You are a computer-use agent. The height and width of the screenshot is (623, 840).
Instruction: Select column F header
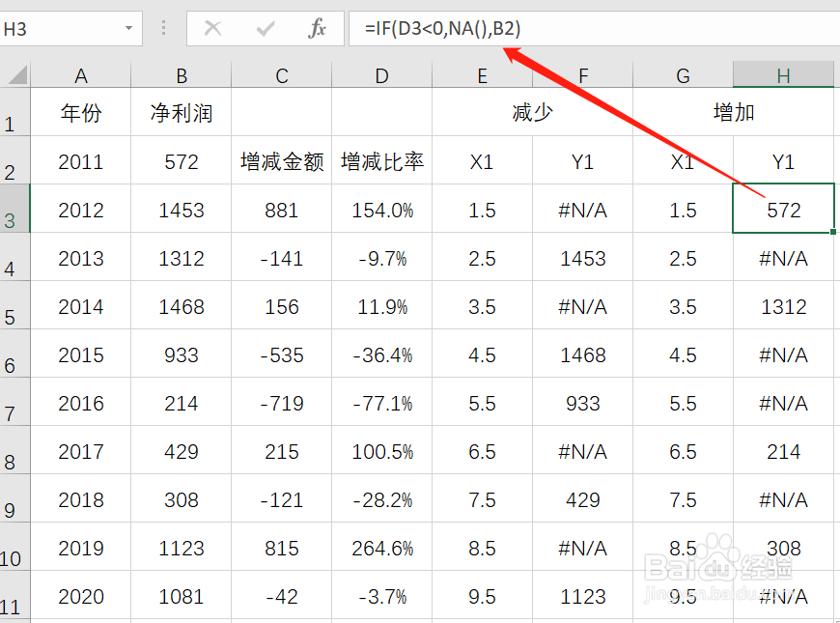[x=582, y=75]
